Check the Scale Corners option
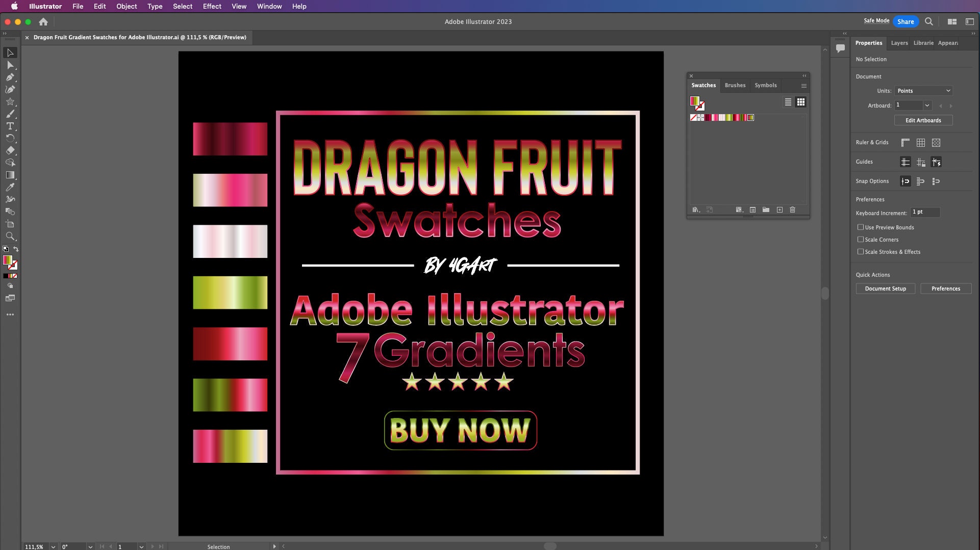Image resolution: width=980 pixels, height=550 pixels. pos(861,240)
